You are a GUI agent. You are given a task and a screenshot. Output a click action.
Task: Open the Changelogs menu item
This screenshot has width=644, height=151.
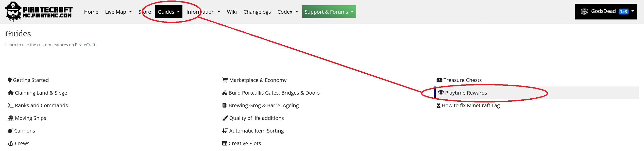click(257, 12)
